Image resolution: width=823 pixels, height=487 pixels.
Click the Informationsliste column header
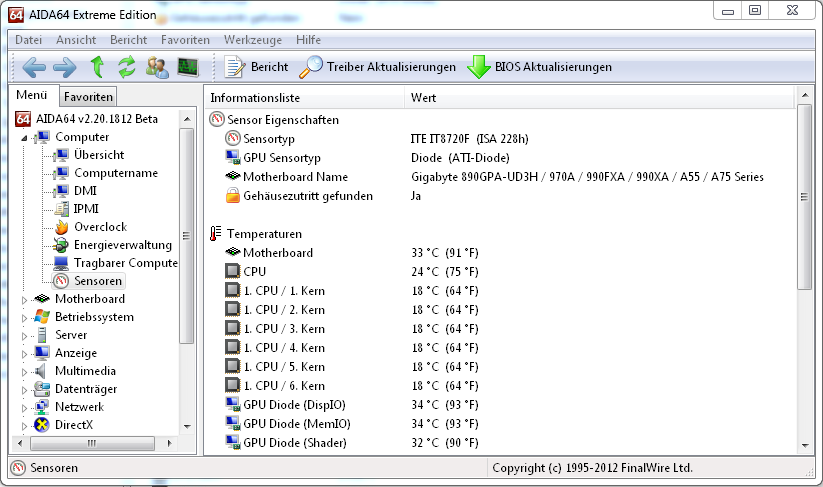pyautogui.click(x=304, y=98)
